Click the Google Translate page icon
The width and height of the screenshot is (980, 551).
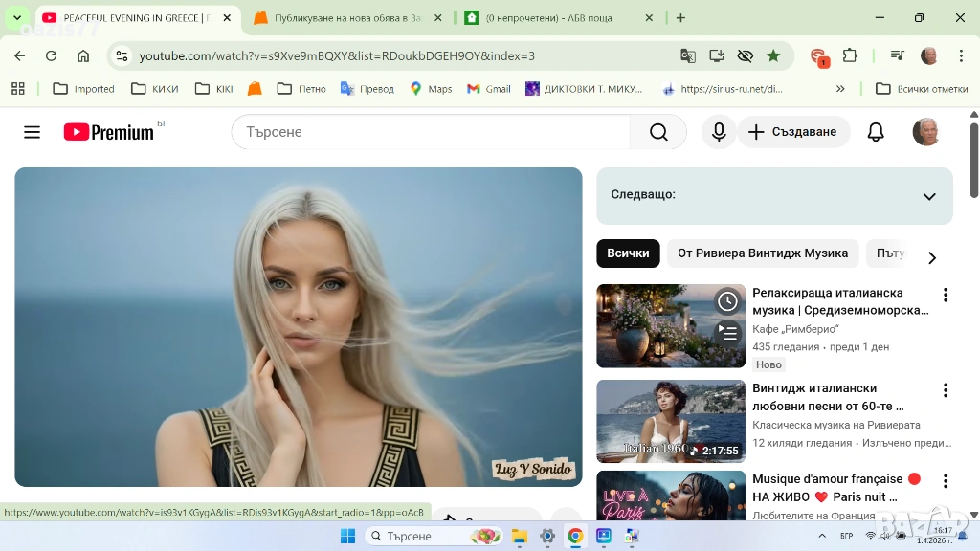coord(688,55)
